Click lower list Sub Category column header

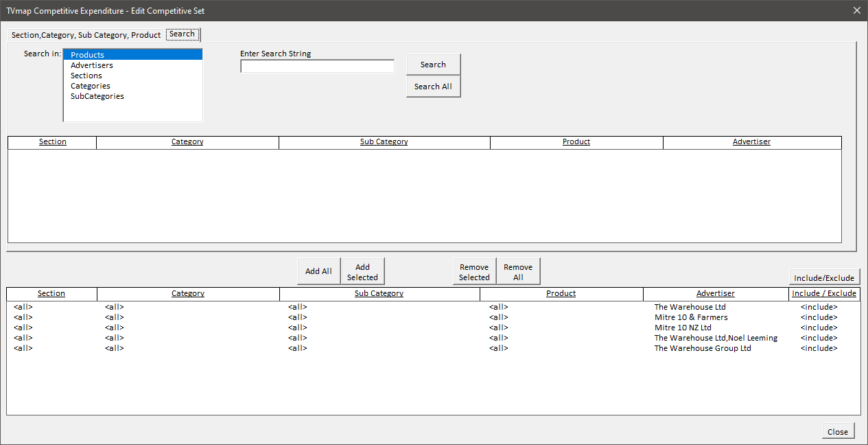click(x=379, y=294)
